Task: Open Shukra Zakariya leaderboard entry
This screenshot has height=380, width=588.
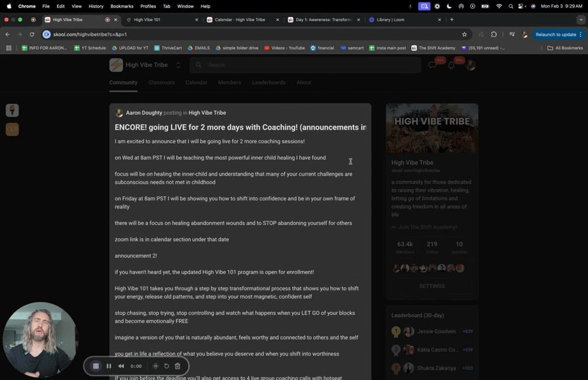Action: [432, 368]
